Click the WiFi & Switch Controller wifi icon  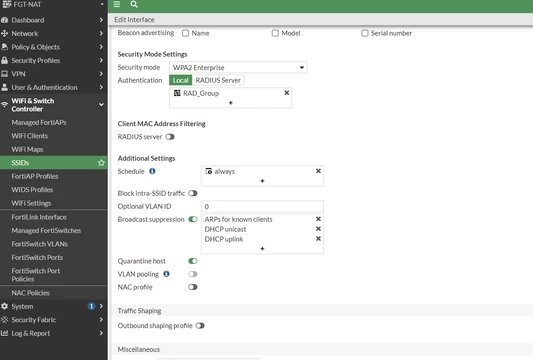click(x=4, y=104)
